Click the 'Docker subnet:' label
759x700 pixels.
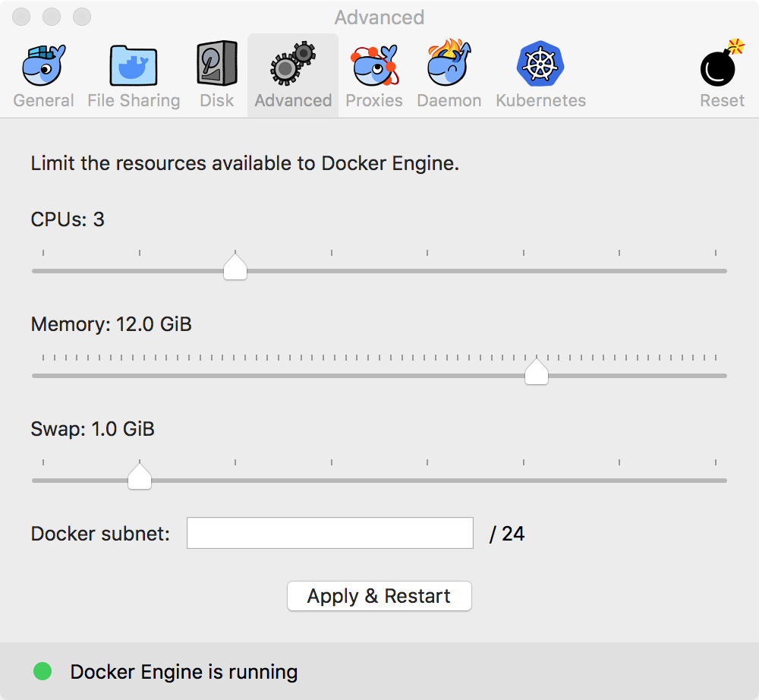pyautogui.click(x=101, y=534)
